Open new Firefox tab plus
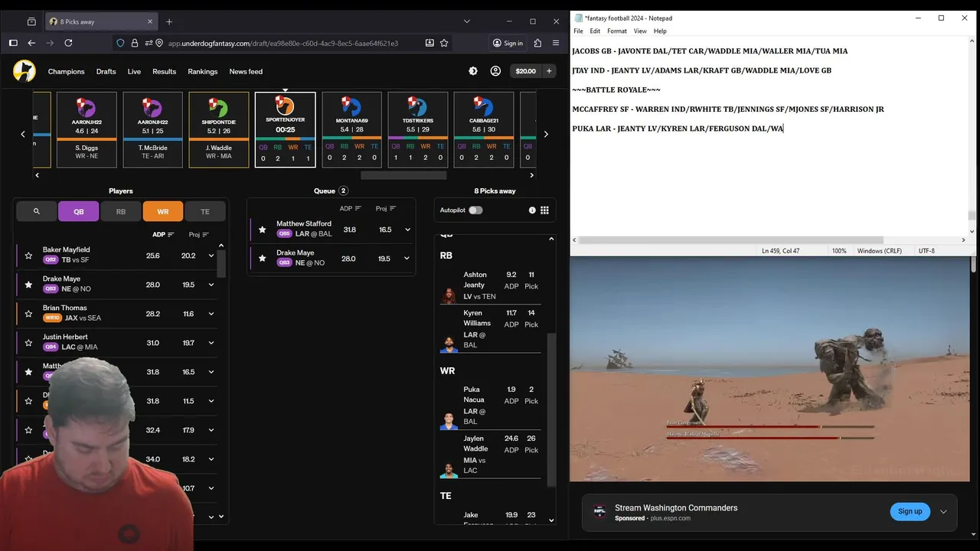The image size is (980, 551). coord(169,21)
